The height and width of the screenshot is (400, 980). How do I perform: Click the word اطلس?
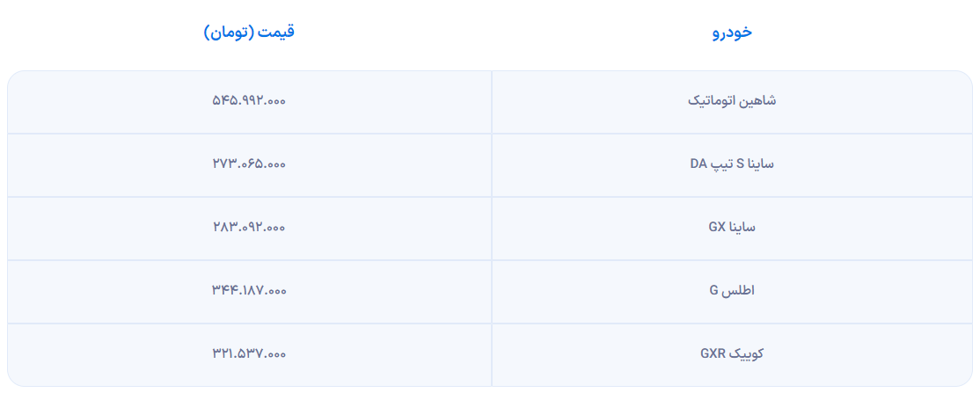(741, 290)
